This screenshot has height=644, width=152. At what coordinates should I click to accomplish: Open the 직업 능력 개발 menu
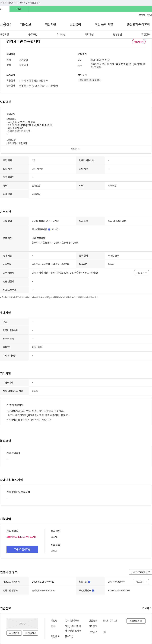click(104, 24)
